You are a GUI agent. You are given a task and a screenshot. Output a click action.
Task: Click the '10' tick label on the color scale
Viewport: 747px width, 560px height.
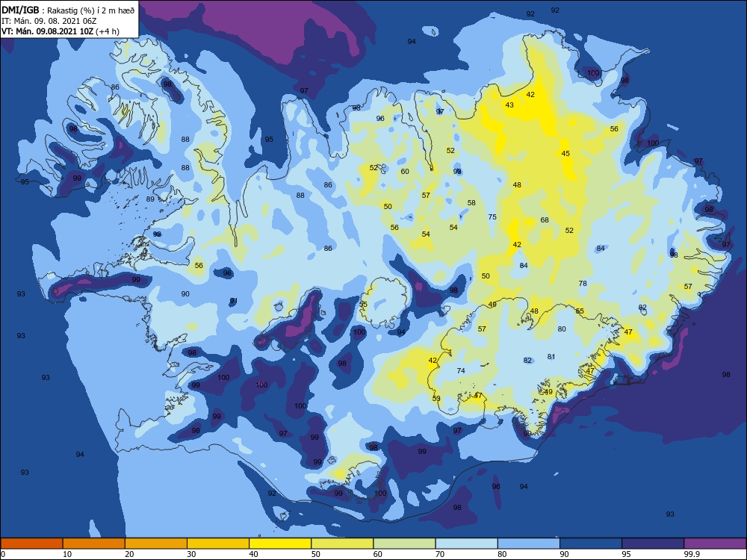click(67, 554)
